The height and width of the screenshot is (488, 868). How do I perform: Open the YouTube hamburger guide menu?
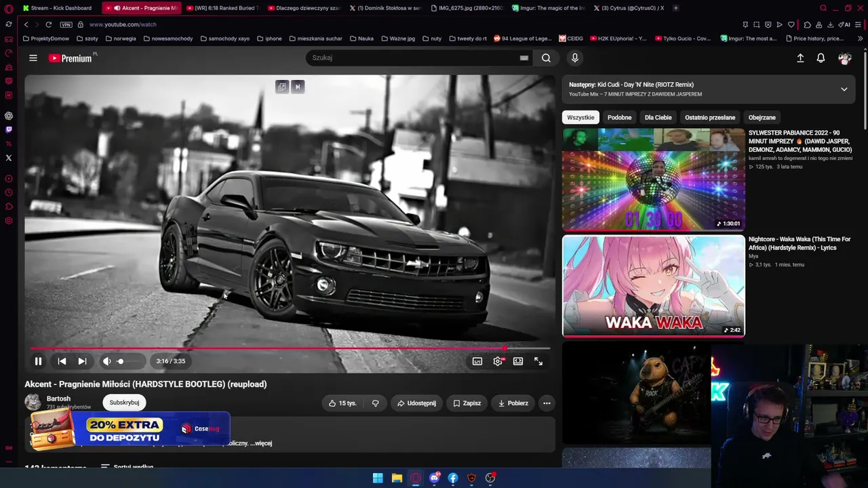click(x=33, y=58)
